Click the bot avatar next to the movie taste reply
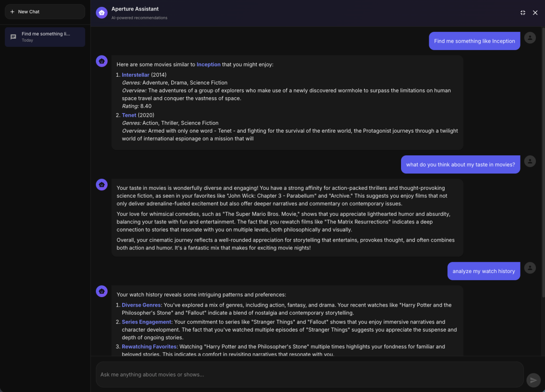This screenshot has height=392, width=545. click(101, 184)
